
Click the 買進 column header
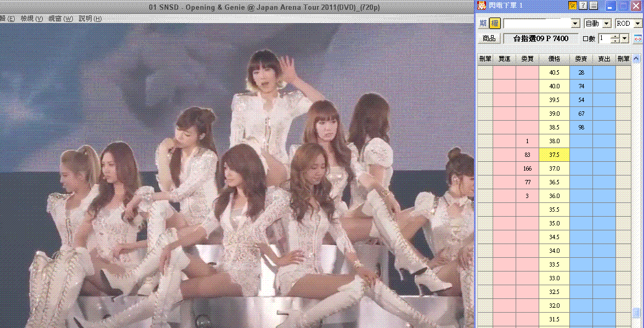click(504, 59)
